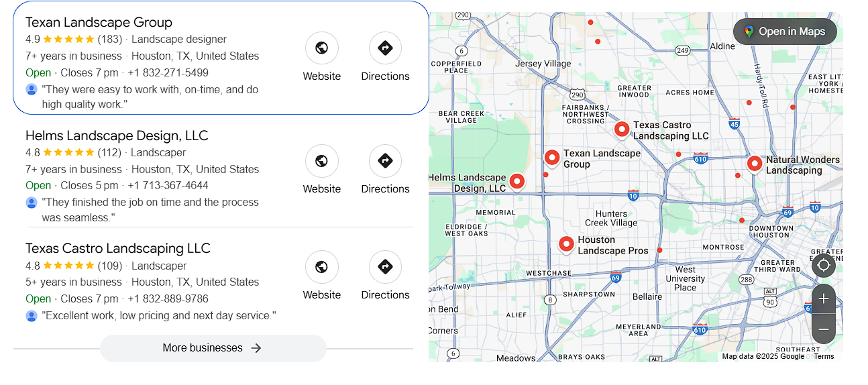Open Texas Castro Landscaping LLC listing title
The width and height of the screenshot is (868, 385).
(x=118, y=248)
